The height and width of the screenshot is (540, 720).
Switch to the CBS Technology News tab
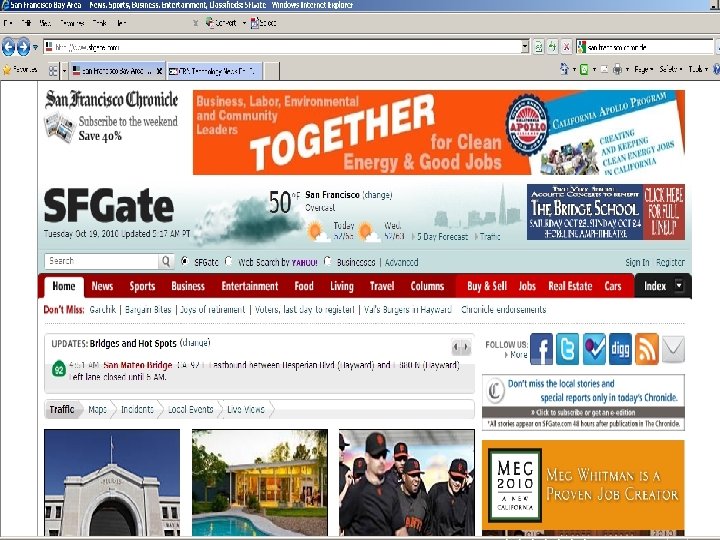[215, 71]
